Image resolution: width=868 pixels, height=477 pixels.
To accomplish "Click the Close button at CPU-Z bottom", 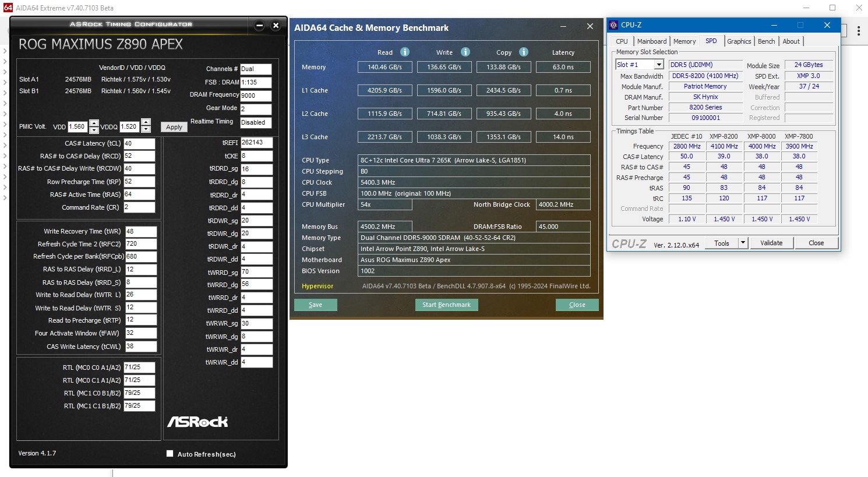I will click(816, 243).
